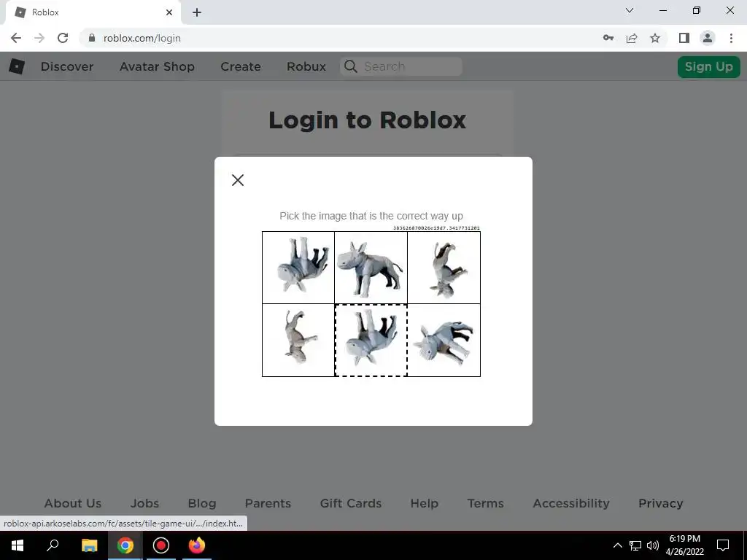Close the captcha dialog with the X icon

(238, 180)
